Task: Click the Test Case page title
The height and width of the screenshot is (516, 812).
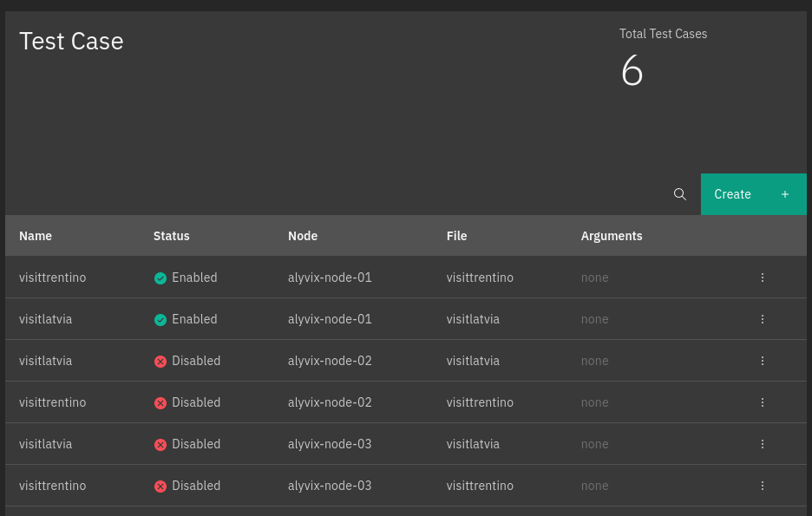Action: [x=71, y=41]
